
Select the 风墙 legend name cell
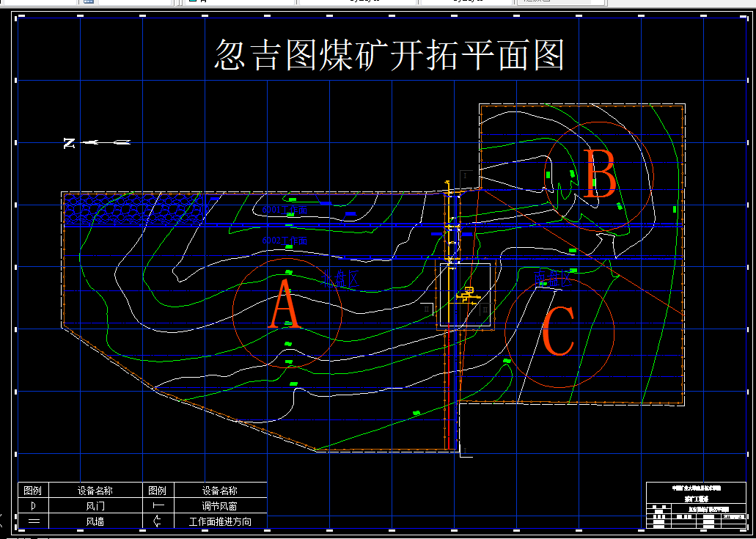(x=95, y=521)
